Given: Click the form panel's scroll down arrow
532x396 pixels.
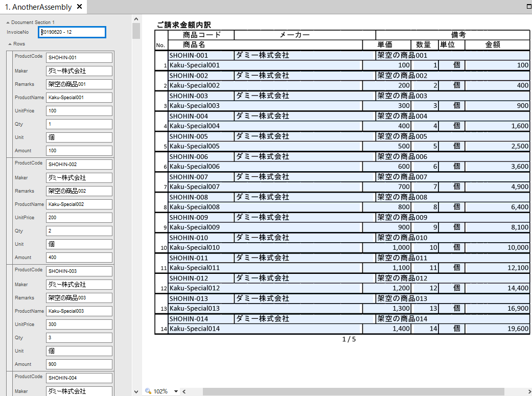Looking at the screenshot, I should pos(136,391).
